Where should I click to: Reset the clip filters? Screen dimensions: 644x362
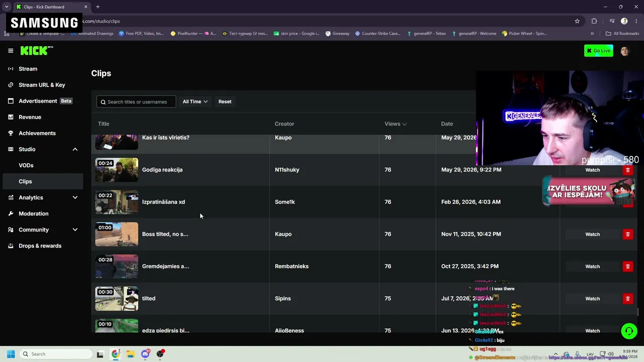click(x=225, y=102)
